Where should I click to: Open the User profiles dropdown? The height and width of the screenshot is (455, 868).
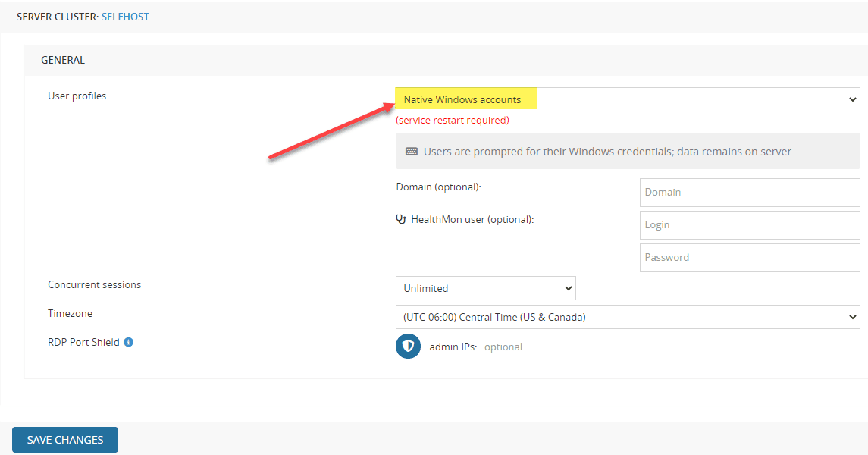(628, 99)
